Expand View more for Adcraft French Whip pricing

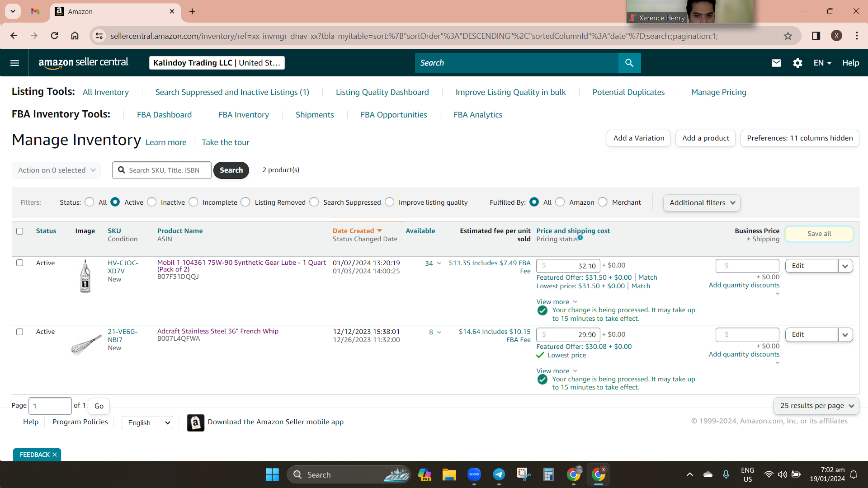557,371
